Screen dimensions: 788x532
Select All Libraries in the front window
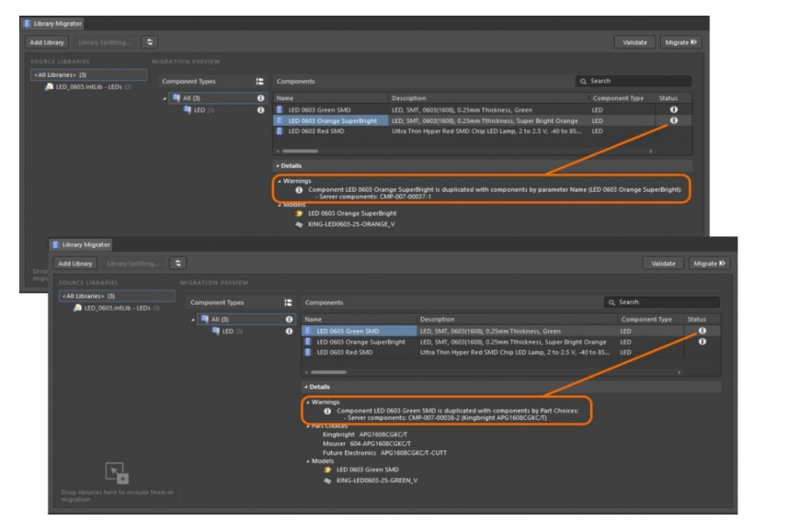(x=117, y=296)
